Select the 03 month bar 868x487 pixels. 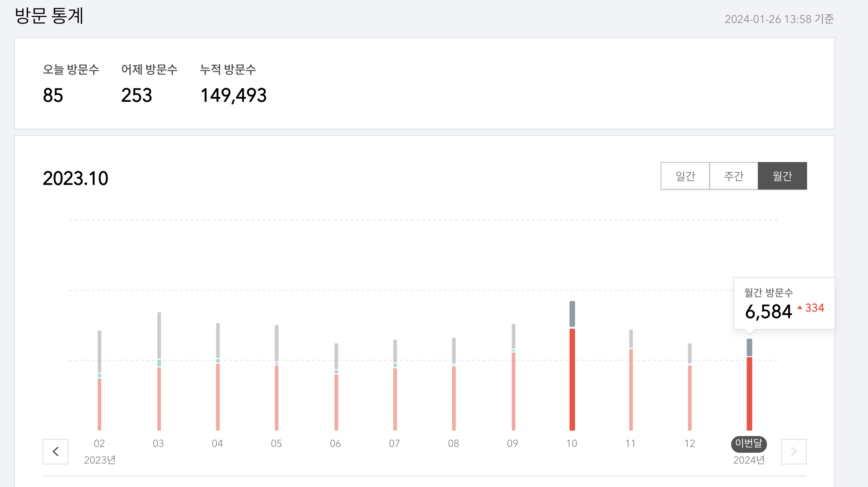(159, 371)
